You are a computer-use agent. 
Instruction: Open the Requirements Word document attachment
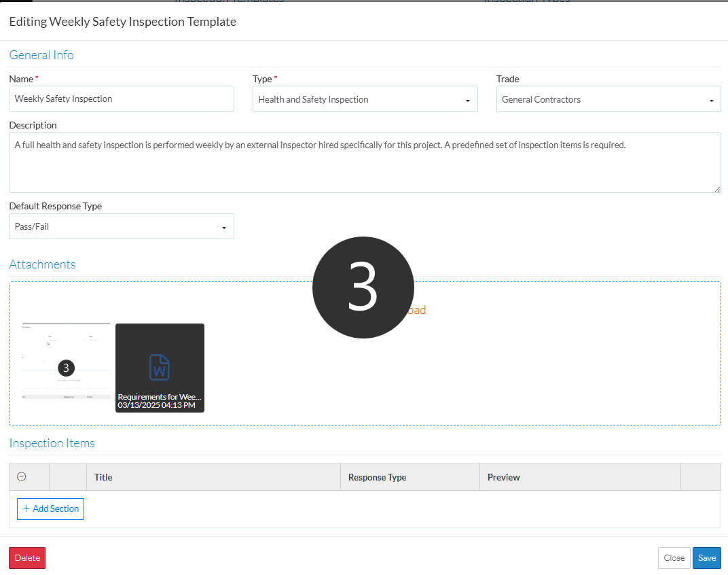160,368
